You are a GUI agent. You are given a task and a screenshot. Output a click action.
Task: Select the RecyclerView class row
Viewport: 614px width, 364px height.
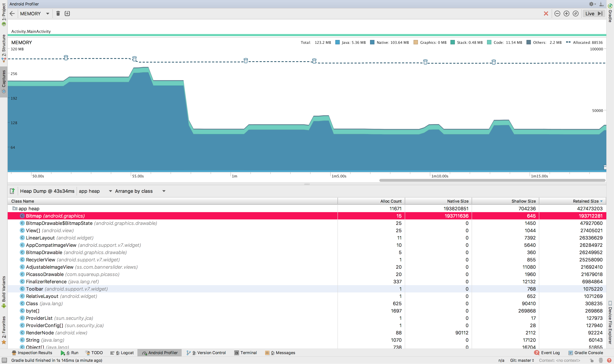tap(307, 260)
